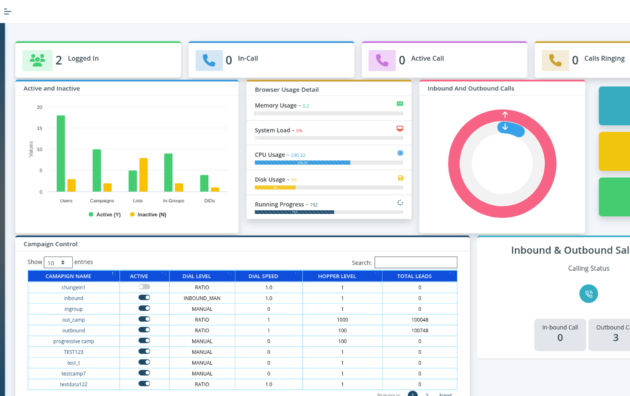Toggle the out_camp campaign active switch

144,319
